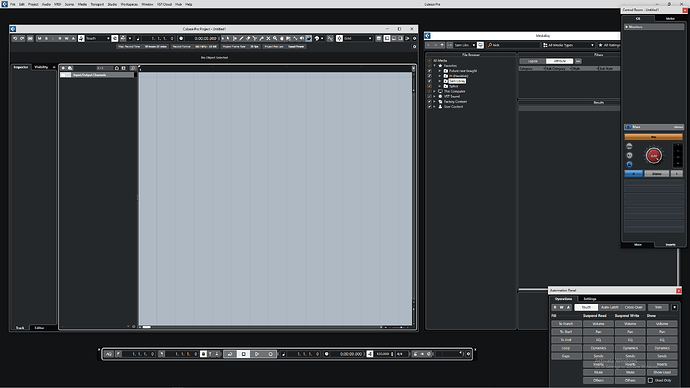This screenshot has height=388, width=690.
Task: Click the Trim button in Automation Panel
Action: click(658, 307)
